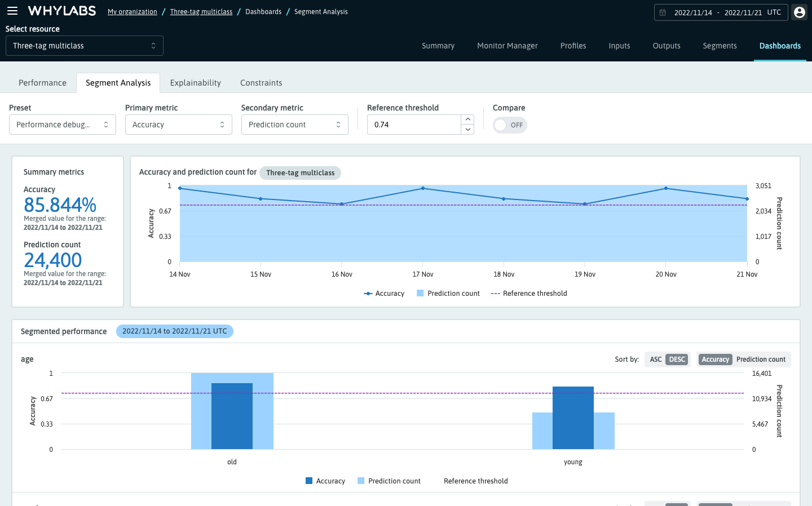The image size is (812, 506).
Task: Sort age segments in ASC order
Action: coord(655,359)
